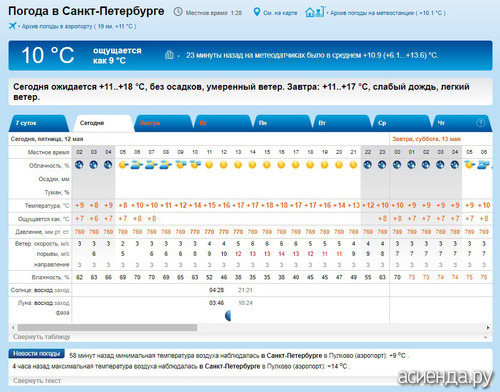Open Архив погоды на метеостанции link

(388, 13)
